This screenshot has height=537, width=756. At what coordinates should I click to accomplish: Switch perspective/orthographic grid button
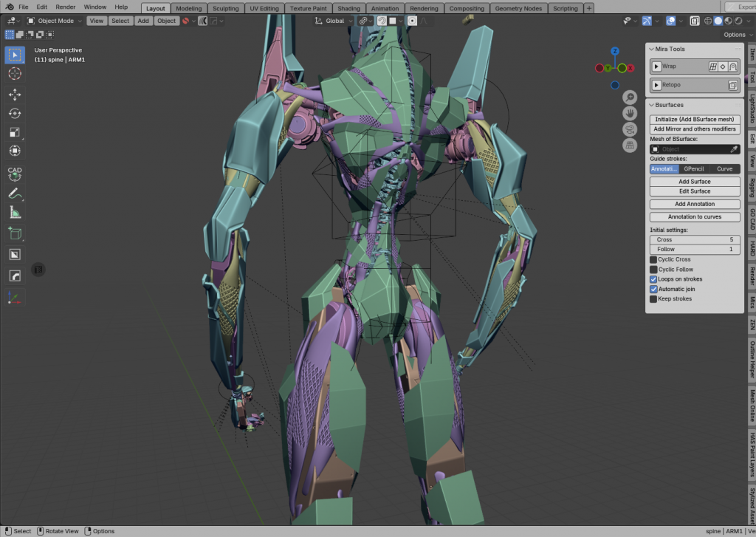click(630, 146)
